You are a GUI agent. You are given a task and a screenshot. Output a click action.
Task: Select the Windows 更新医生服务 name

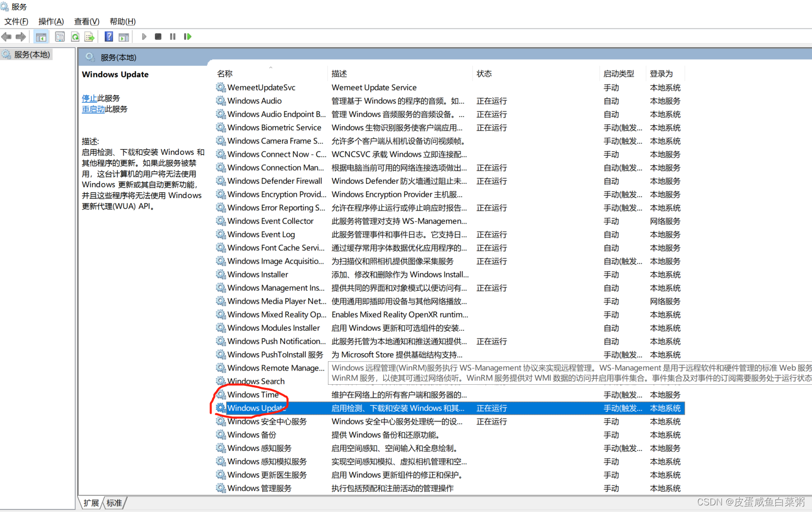pyautogui.click(x=267, y=475)
